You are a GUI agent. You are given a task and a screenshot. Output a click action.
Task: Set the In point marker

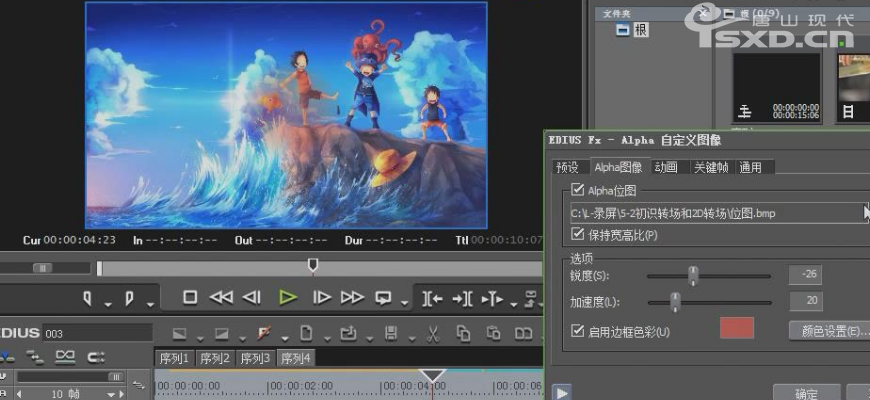coord(88,298)
